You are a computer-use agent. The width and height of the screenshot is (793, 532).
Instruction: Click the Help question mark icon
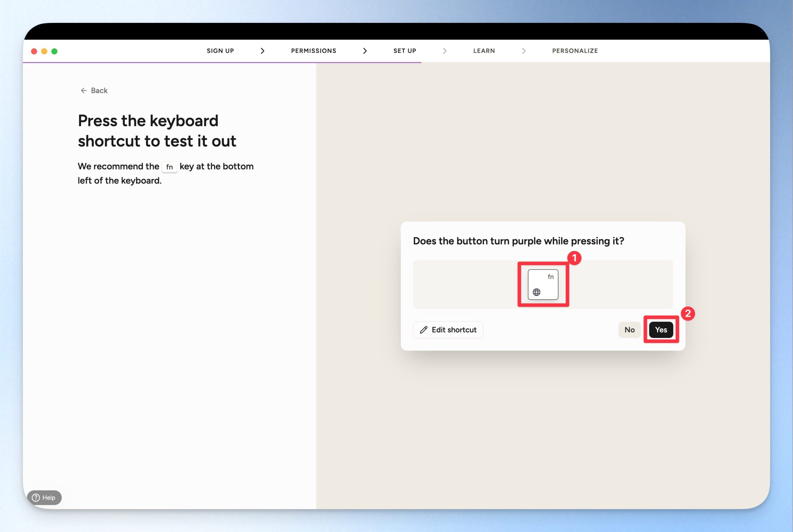(36, 498)
